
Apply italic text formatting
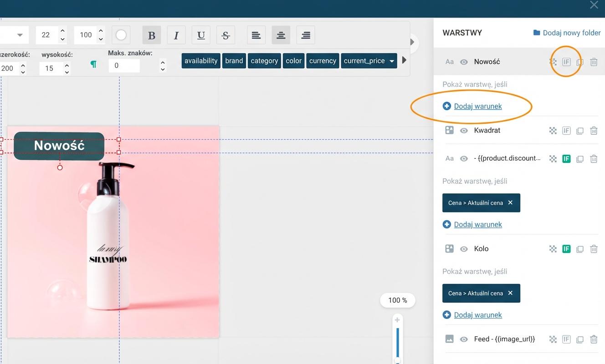point(176,35)
